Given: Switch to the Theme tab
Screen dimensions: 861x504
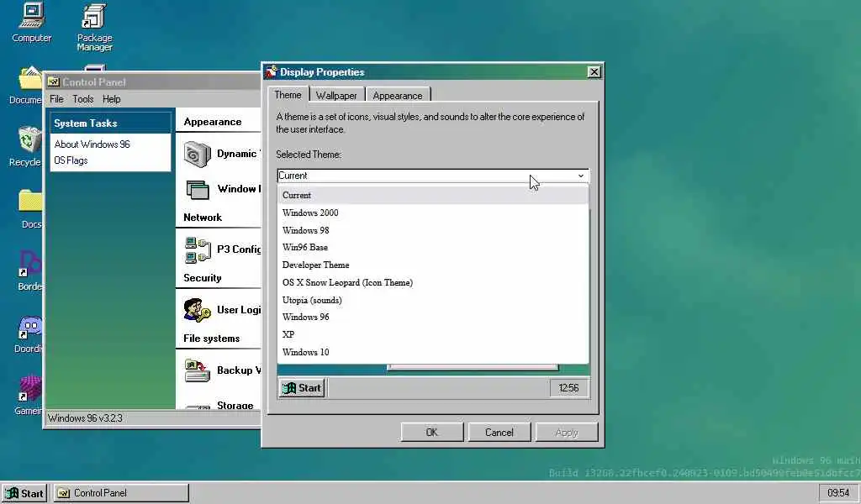Looking at the screenshot, I should pyautogui.click(x=288, y=94).
